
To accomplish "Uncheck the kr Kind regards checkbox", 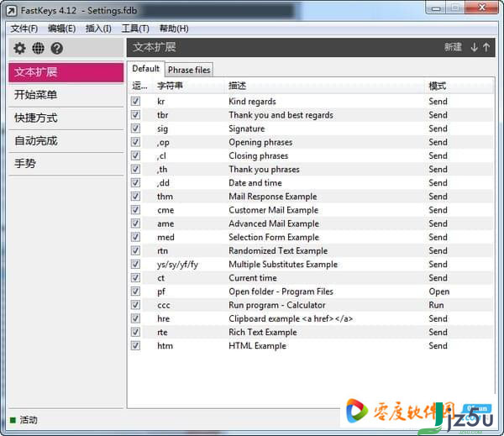I will pyautogui.click(x=135, y=102).
